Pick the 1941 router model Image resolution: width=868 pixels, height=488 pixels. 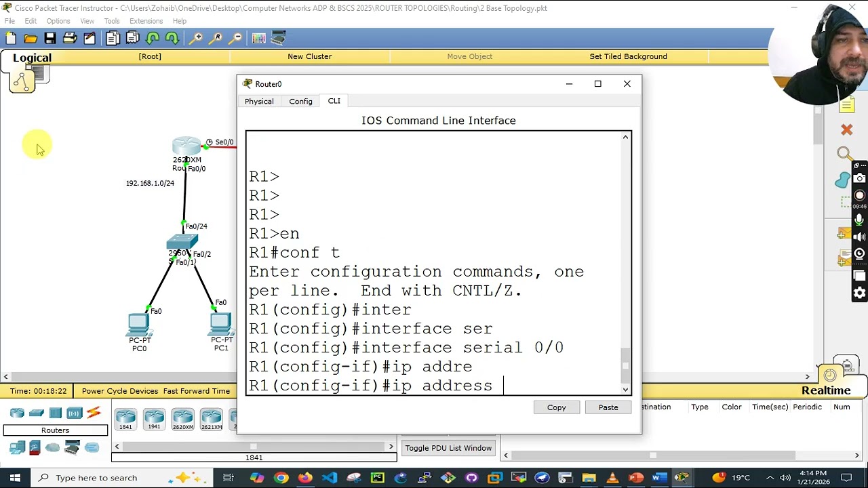(x=154, y=420)
